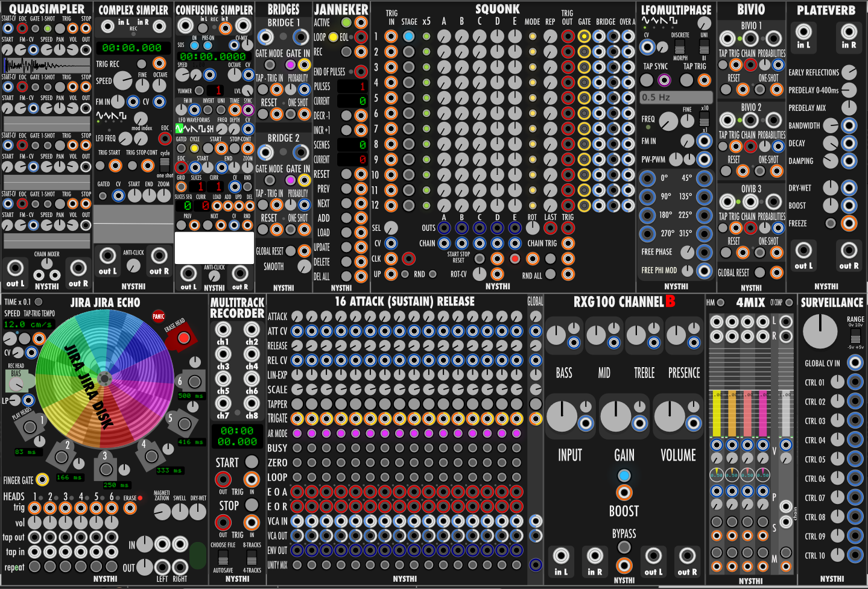Click the STOP button on Multitrack Recorder
The height and width of the screenshot is (589, 868).
(252, 505)
